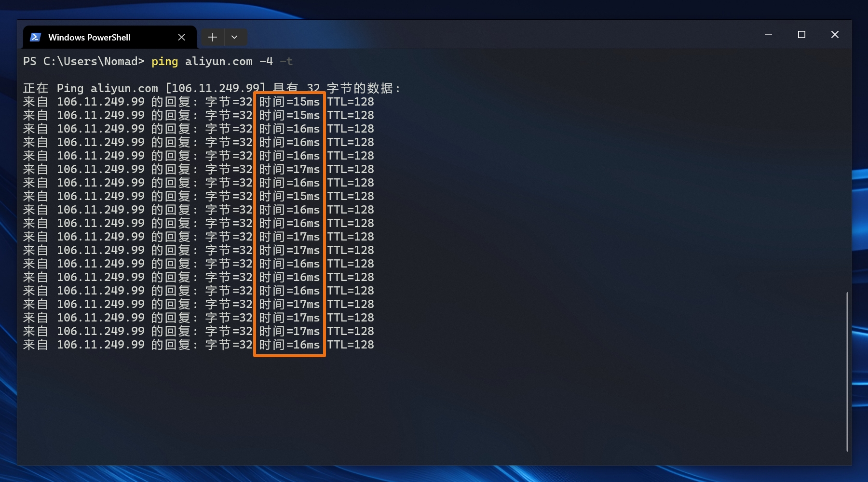
Task: Click the bracketed IP "[106.11.249.99]" in the header
Action: point(216,88)
